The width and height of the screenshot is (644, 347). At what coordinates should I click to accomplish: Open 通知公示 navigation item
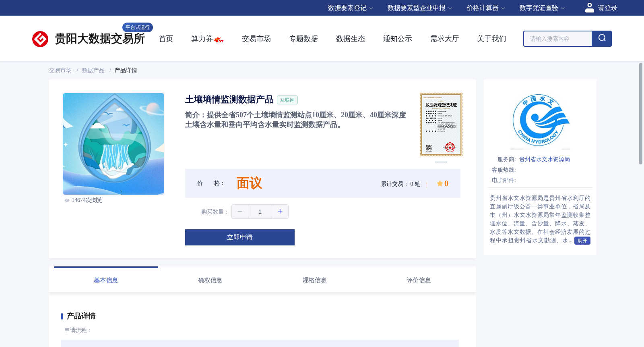398,39
